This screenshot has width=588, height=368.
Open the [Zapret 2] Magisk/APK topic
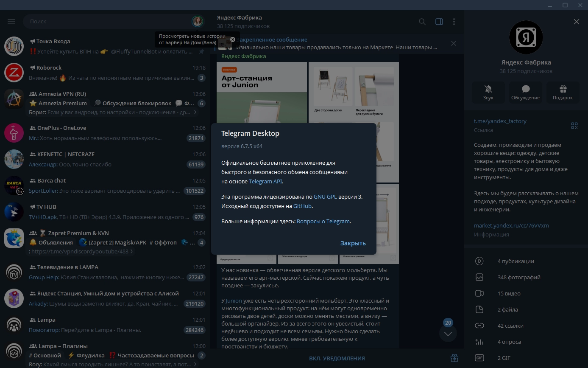[x=112, y=242]
